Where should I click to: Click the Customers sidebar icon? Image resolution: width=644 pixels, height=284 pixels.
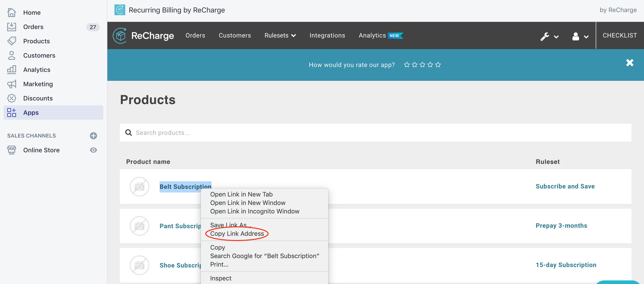pyautogui.click(x=11, y=55)
